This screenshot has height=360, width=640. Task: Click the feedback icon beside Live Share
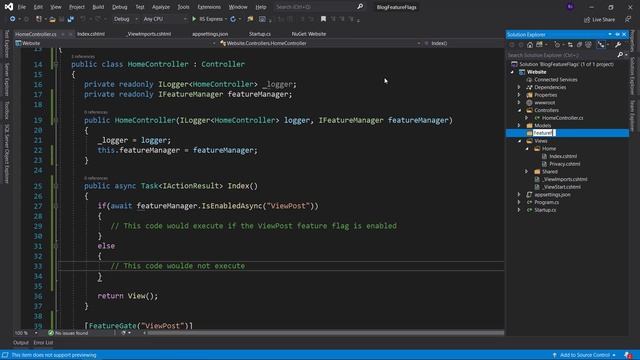click(x=628, y=19)
